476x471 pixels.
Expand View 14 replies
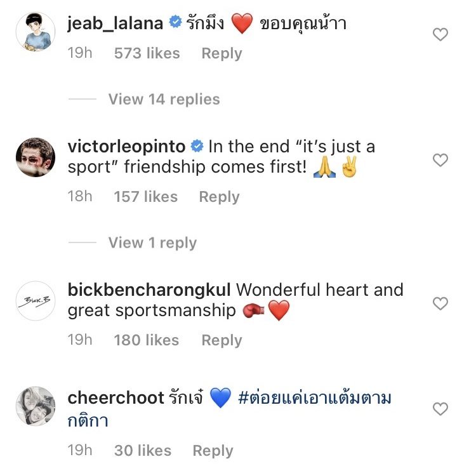[x=164, y=99]
